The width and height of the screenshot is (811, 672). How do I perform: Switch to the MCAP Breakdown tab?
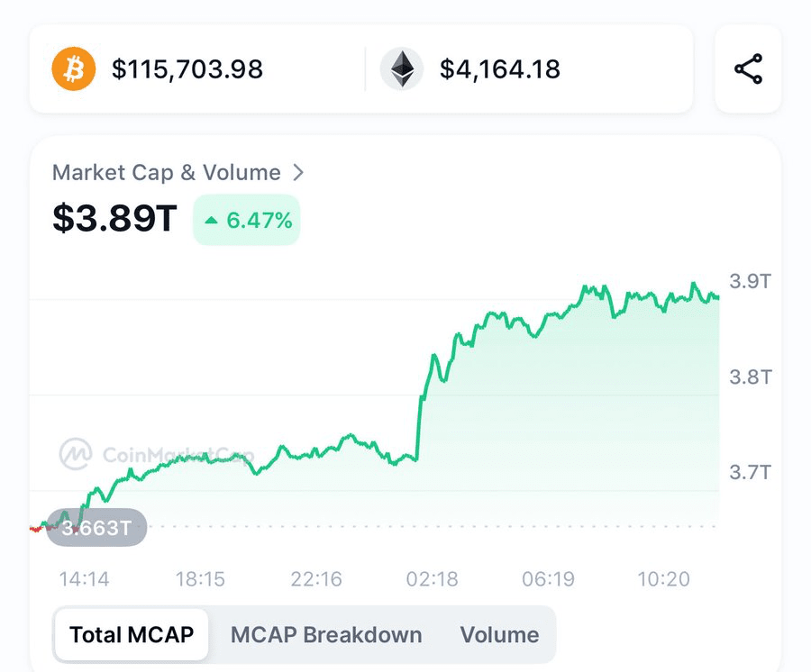326,634
